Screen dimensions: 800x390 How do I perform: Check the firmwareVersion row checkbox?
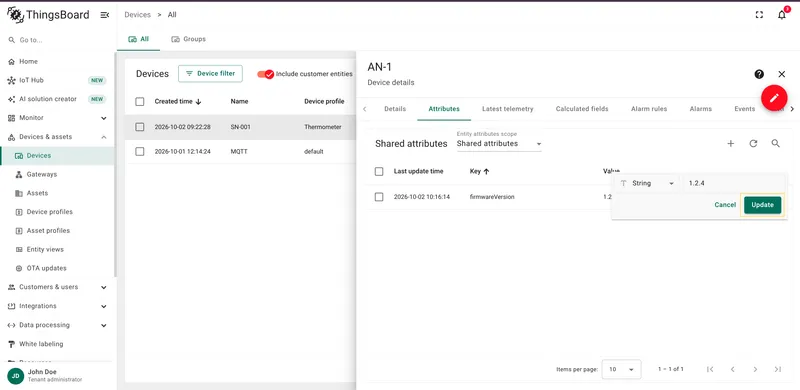click(x=379, y=197)
